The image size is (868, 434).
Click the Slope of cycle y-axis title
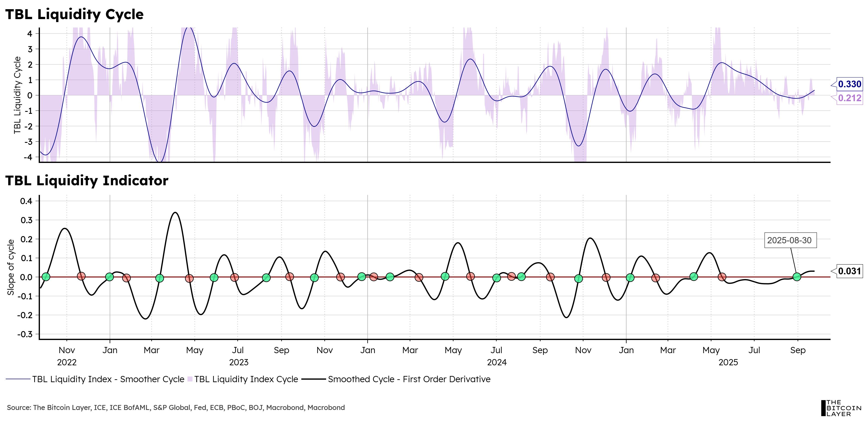[x=11, y=267]
